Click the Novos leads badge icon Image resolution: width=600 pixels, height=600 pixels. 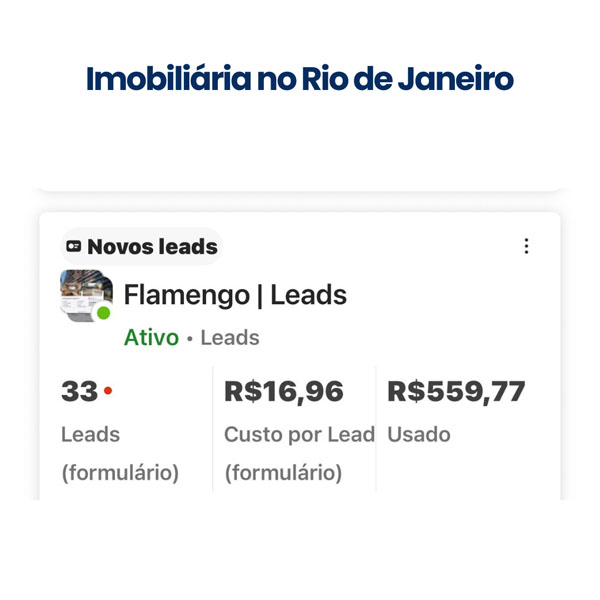74,246
